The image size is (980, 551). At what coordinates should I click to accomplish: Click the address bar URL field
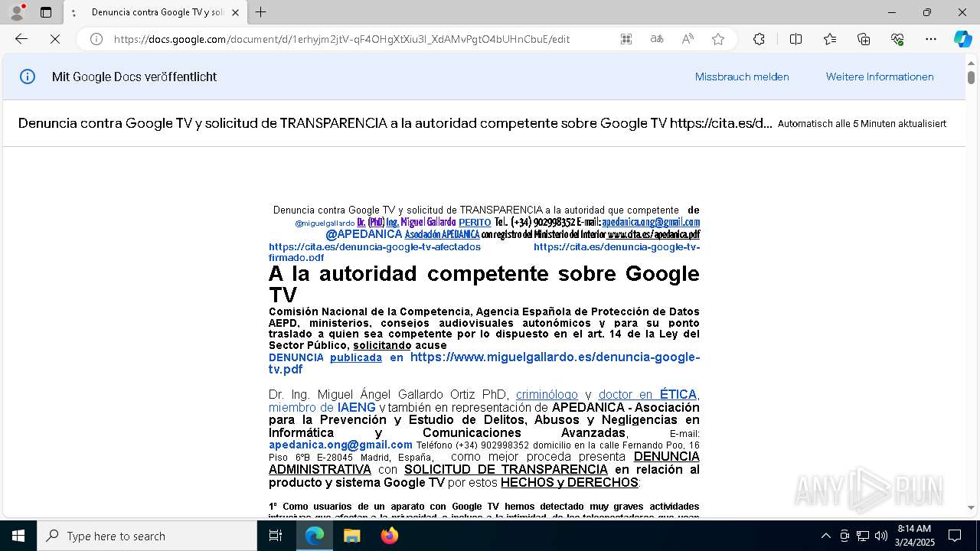(x=341, y=39)
